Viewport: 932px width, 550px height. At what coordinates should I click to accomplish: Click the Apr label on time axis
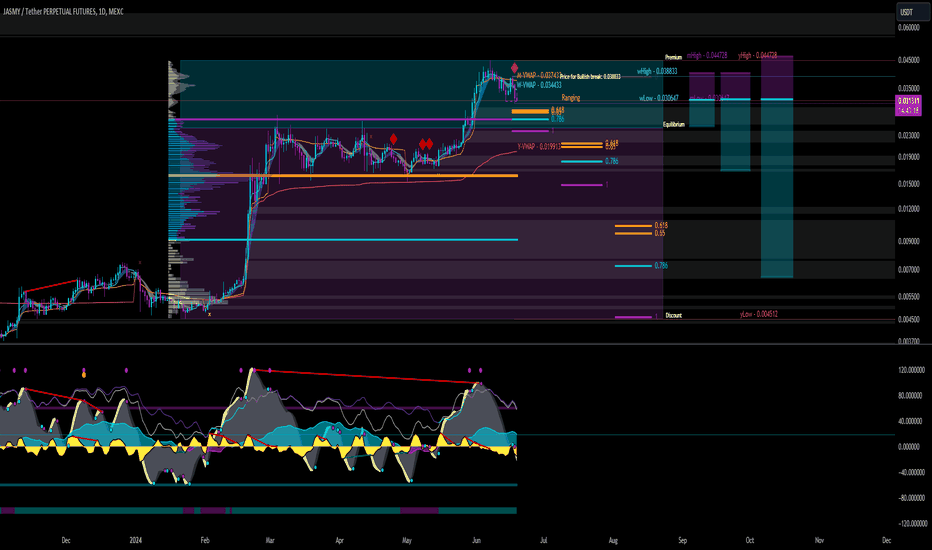coord(339,540)
